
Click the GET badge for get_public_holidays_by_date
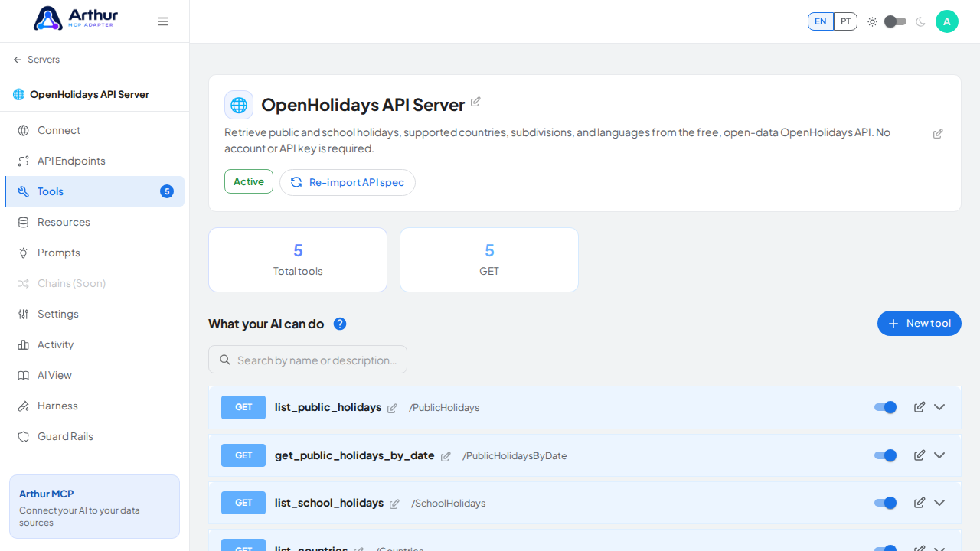243,455
